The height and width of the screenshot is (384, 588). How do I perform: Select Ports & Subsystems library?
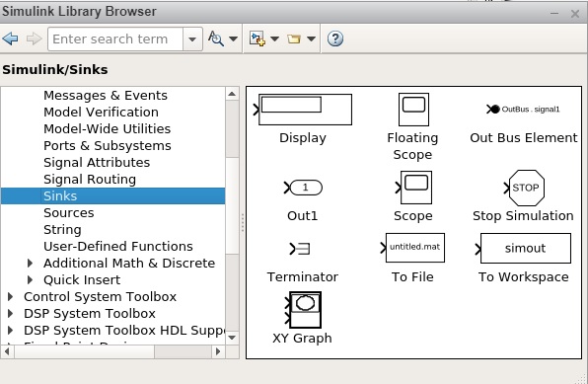(x=108, y=146)
